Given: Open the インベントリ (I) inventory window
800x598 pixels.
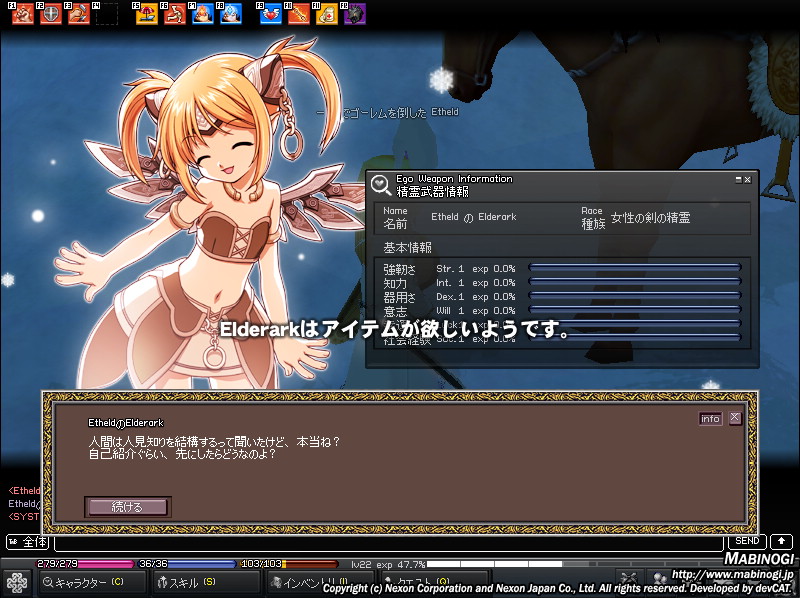Looking at the screenshot, I should click(320, 582).
